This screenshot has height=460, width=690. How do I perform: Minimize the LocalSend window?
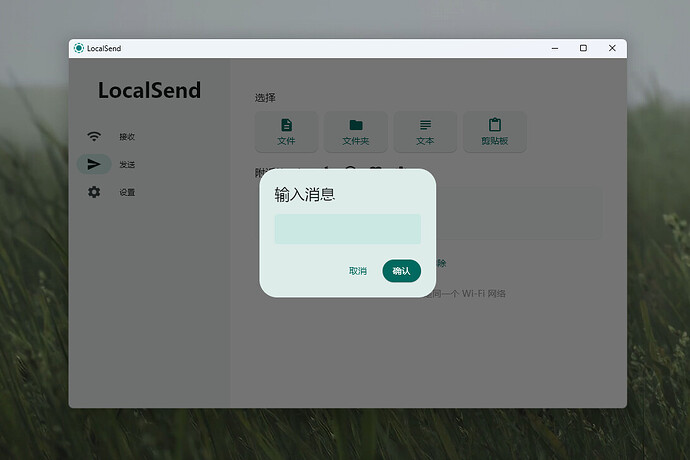pos(555,48)
